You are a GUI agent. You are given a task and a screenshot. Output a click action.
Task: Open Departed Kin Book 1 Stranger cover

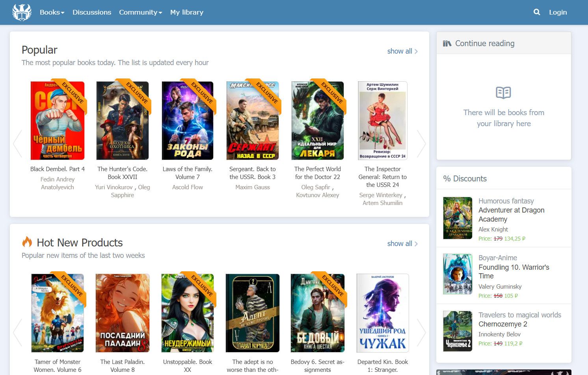click(x=383, y=313)
